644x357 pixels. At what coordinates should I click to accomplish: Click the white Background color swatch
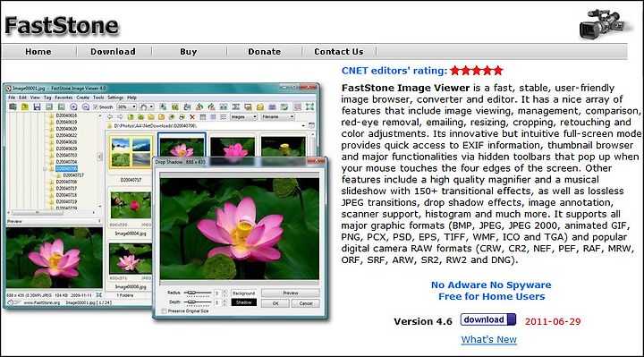pyautogui.click(x=243, y=293)
